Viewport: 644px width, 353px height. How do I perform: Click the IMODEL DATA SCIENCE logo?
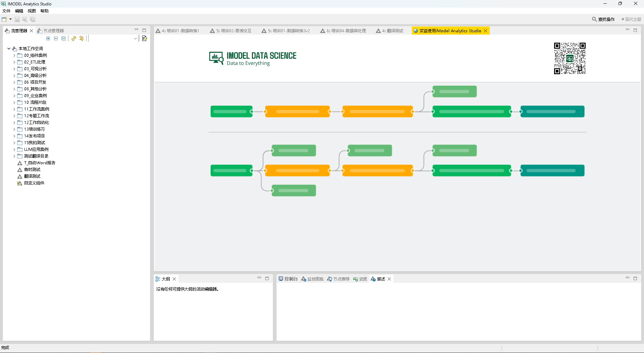click(253, 58)
